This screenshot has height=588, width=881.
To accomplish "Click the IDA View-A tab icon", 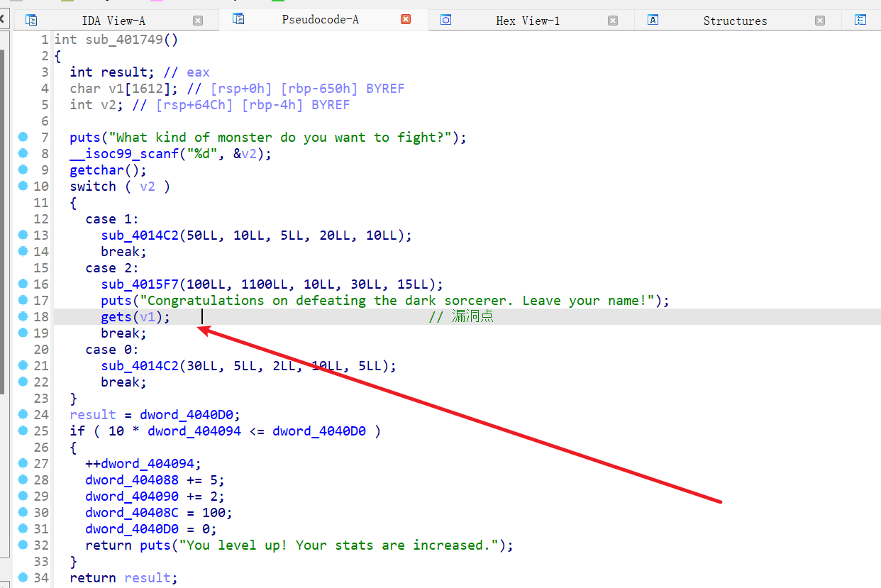I will [x=31, y=20].
